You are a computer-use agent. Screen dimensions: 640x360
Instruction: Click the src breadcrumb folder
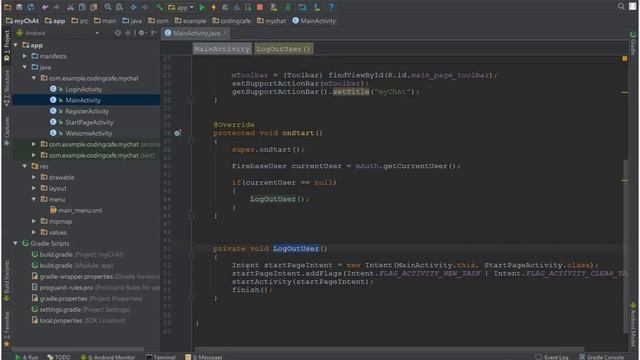coord(80,20)
